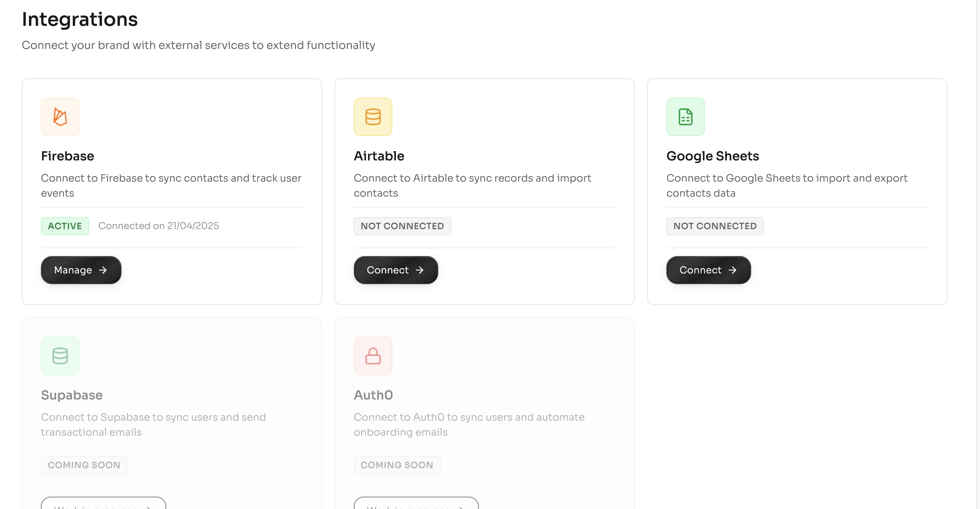This screenshot has width=980, height=509.
Task: Click the Google Sheets document icon
Action: click(x=685, y=117)
